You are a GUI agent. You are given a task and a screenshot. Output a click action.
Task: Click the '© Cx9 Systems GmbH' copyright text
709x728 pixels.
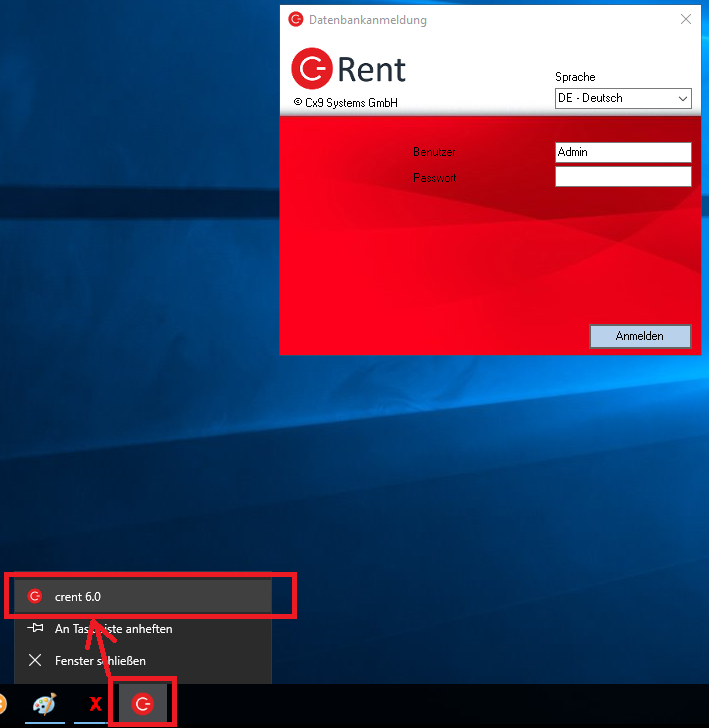346,102
